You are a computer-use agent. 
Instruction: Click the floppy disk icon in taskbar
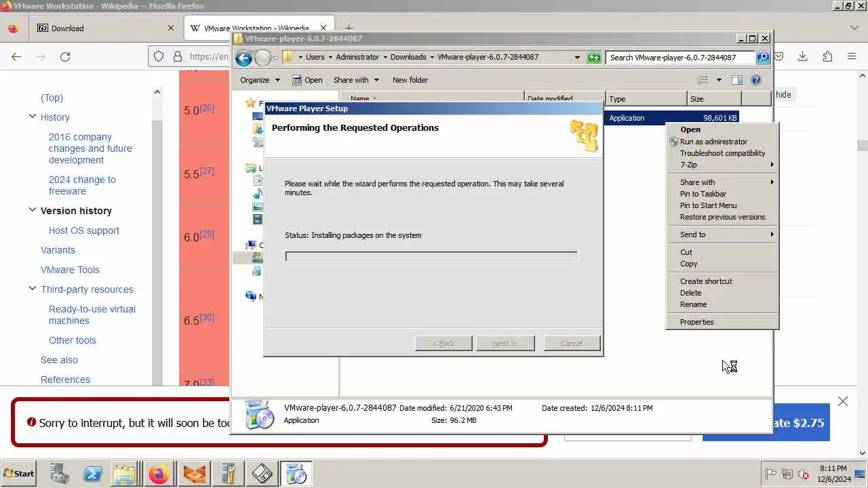(x=262, y=474)
